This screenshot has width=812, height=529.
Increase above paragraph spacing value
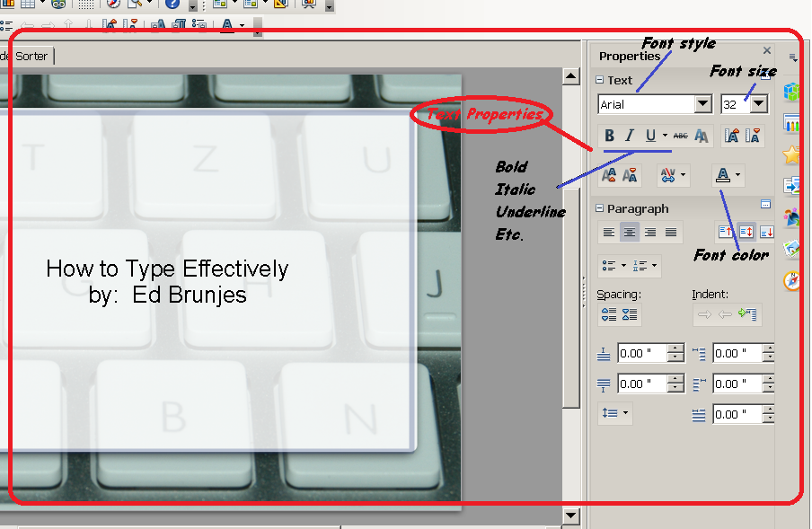[x=675, y=348]
